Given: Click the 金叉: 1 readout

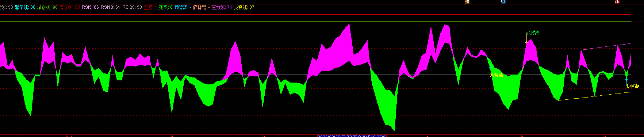Looking at the screenshot, I should click(x=150, y=7).
